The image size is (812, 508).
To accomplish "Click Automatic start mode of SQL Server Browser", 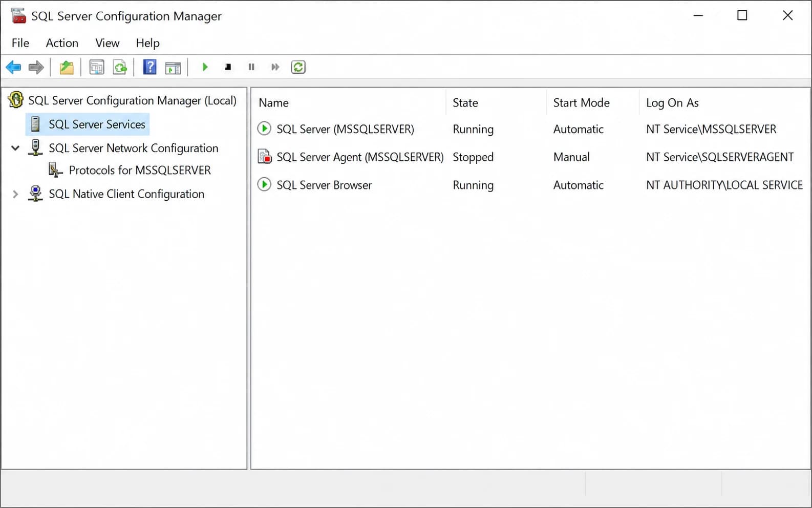I will (579, 185).
